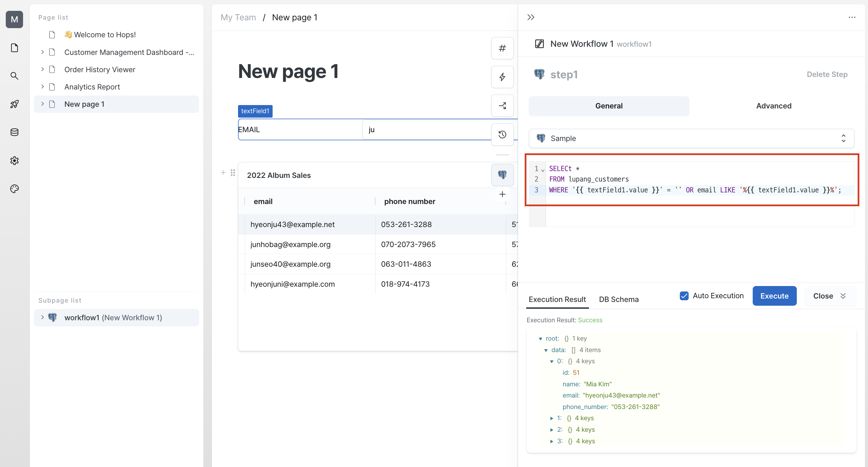
Task: Click the hashtag/anchor icon on canvas
Action: tap(502, 48)
